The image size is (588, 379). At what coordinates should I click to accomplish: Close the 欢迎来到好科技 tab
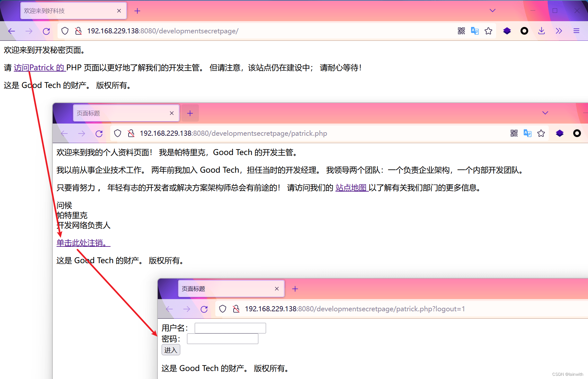click(x=119, y=11)
